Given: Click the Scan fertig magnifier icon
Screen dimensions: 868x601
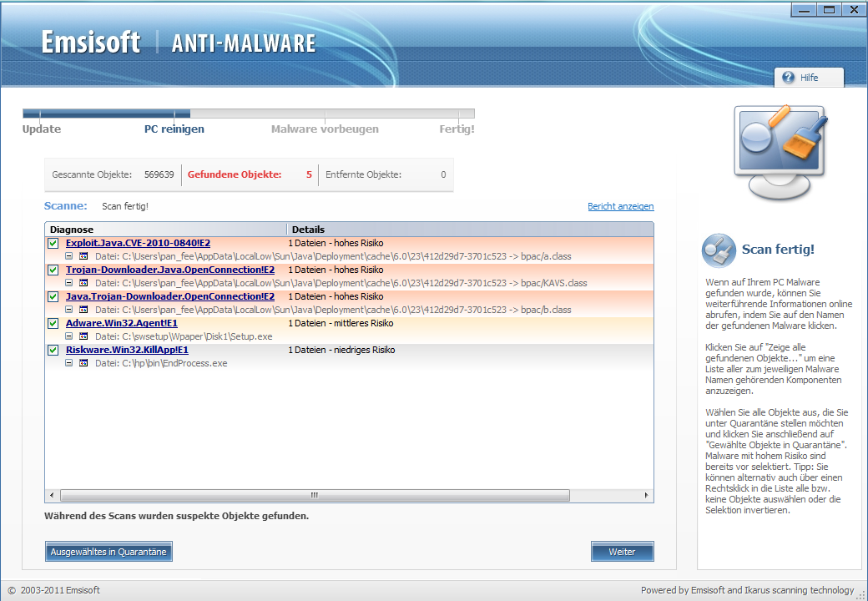Looking at the screenshot, I should [719, 250].
